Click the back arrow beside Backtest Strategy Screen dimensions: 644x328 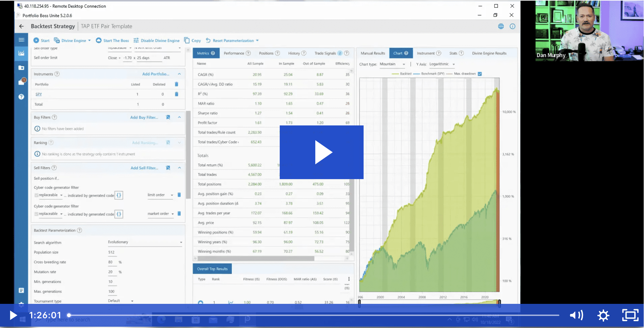(21, 26)
